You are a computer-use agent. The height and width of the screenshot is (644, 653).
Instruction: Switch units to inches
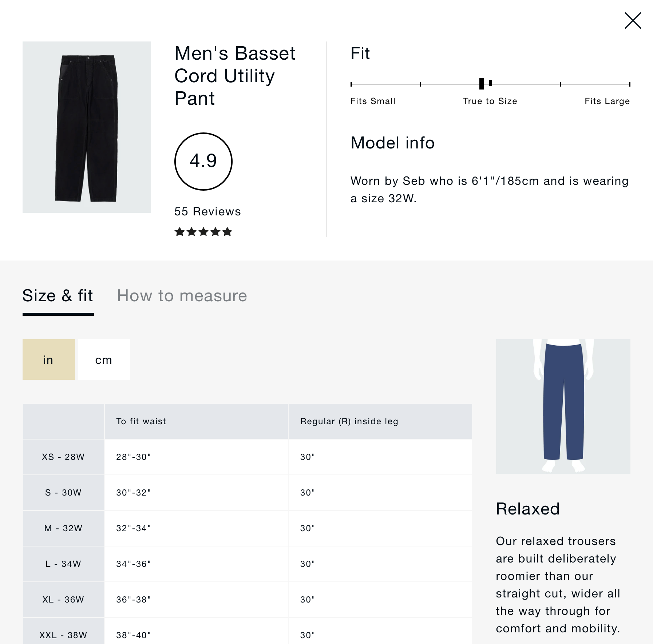49,359
